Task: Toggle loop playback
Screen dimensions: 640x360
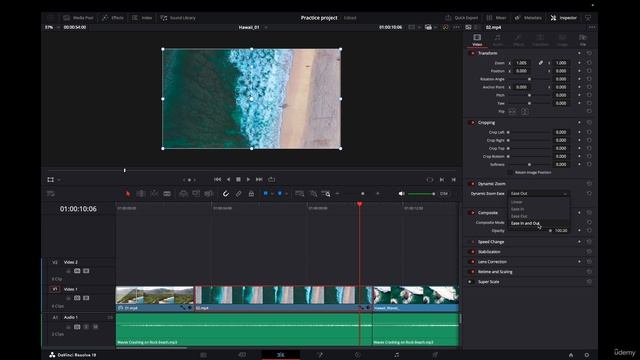Action: coord(271,180)
